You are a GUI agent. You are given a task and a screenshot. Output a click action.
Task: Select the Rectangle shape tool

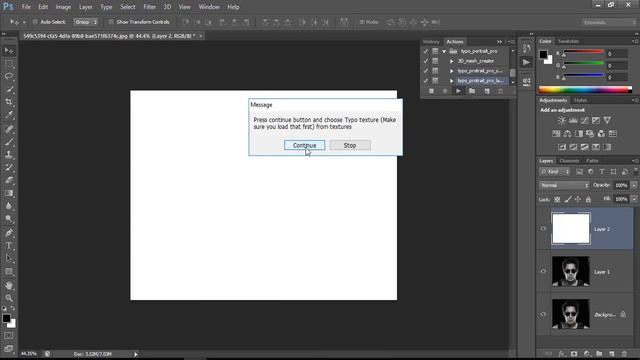tap(9, 271)
